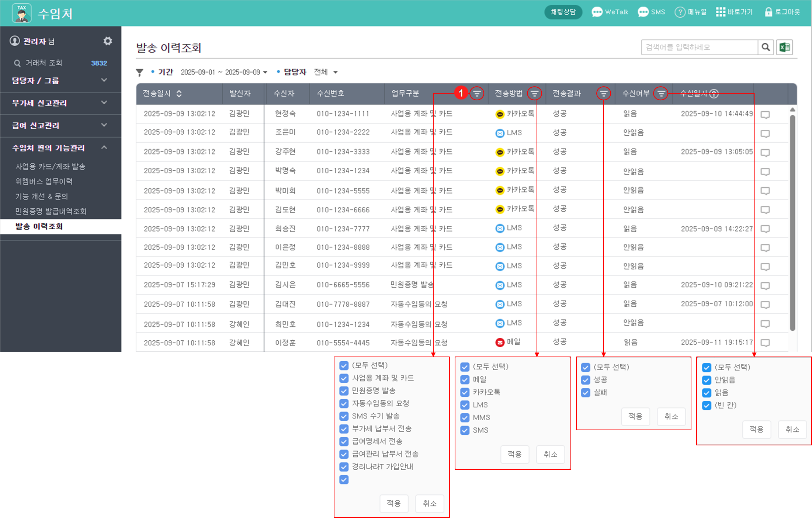The width and height of the screenshot is (812, 518).
Task: Open 사업용 카드/계좌 발송 menu item
Action: click(x=50, y=167)
